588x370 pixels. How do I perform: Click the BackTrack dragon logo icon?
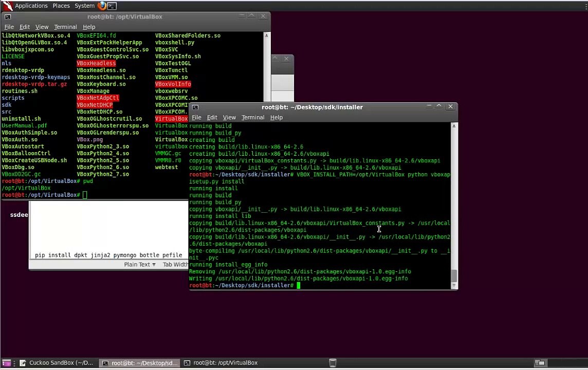tap(8, 6)
